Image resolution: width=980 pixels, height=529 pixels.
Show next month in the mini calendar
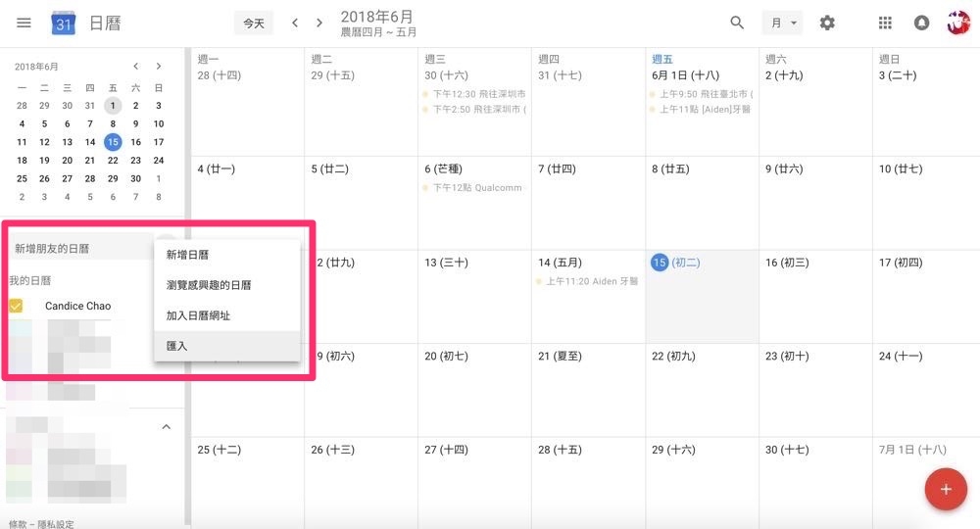(158, 67)
